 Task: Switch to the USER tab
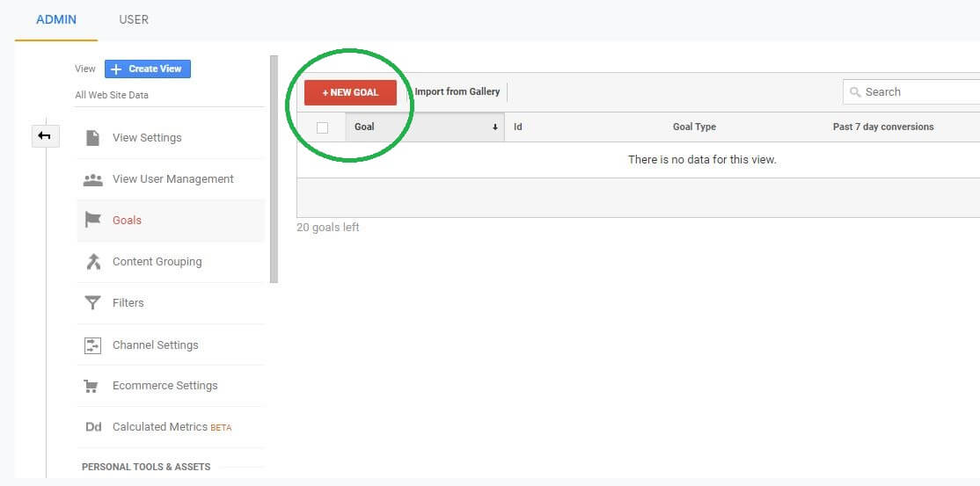[x=134, y=19]
